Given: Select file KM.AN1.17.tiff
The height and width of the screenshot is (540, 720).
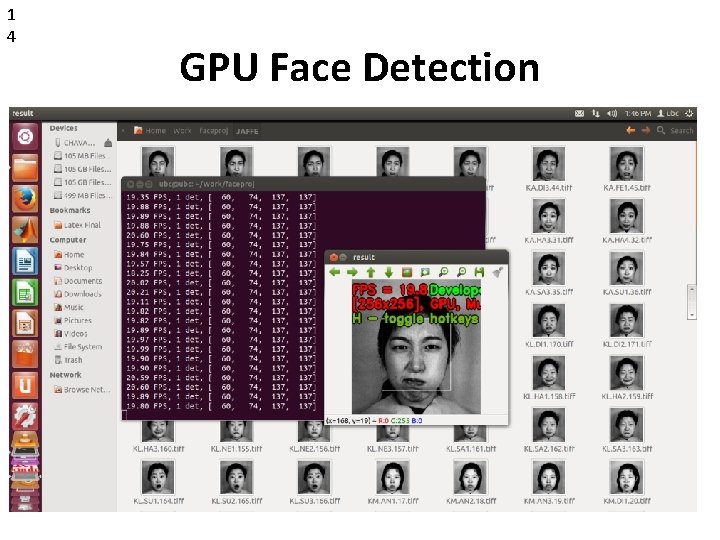Looking at the screenshot, I should (393, 482).
